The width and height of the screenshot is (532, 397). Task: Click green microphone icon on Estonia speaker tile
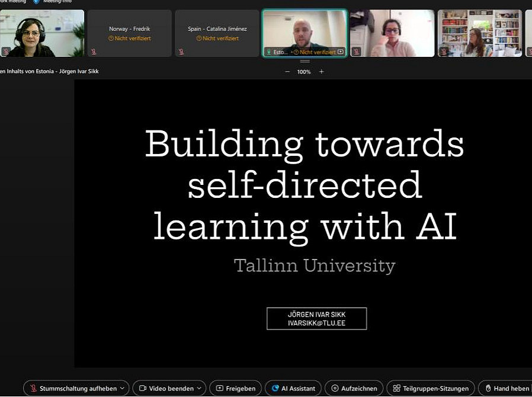[269, 52]
